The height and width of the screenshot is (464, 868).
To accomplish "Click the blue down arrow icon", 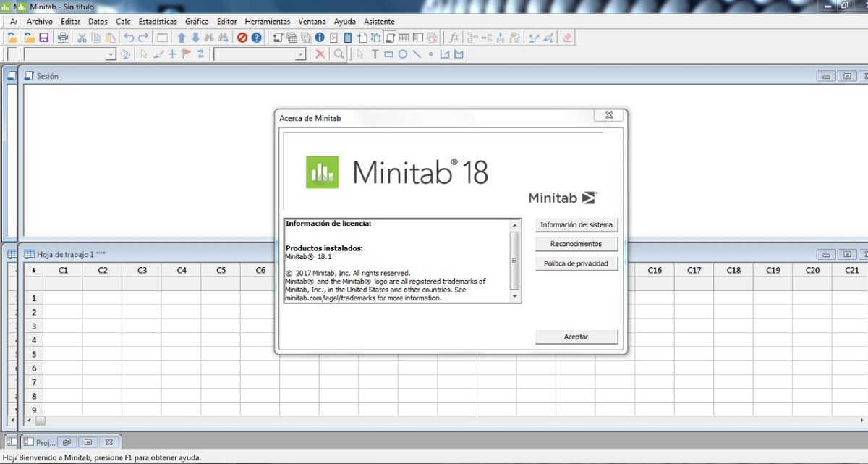I will point(195,38).
